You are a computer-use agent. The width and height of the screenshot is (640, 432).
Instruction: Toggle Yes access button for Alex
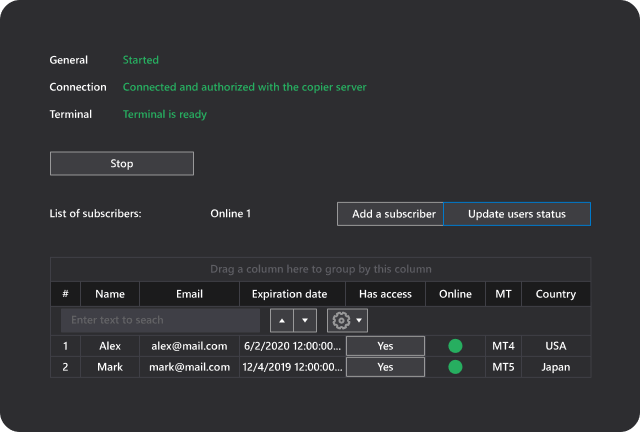click(385, 346)
